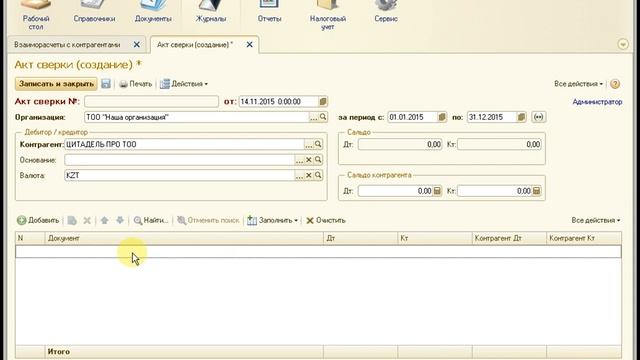
Task: Open table Все действия menu
Action: pos(596,220)
